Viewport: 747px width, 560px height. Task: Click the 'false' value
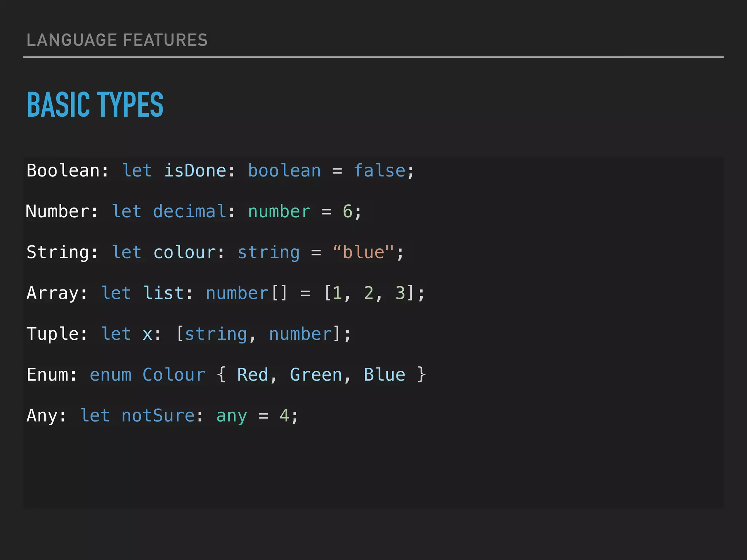click(x=379, y=171)
